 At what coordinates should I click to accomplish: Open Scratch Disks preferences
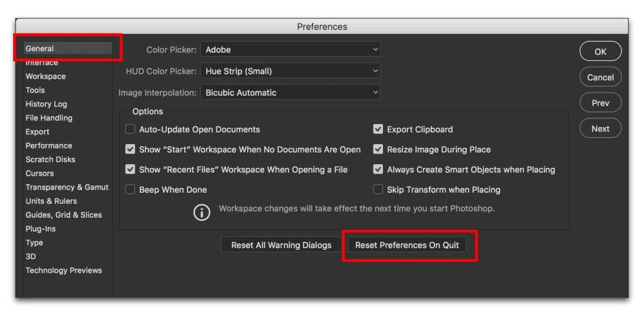coord(50,159)
